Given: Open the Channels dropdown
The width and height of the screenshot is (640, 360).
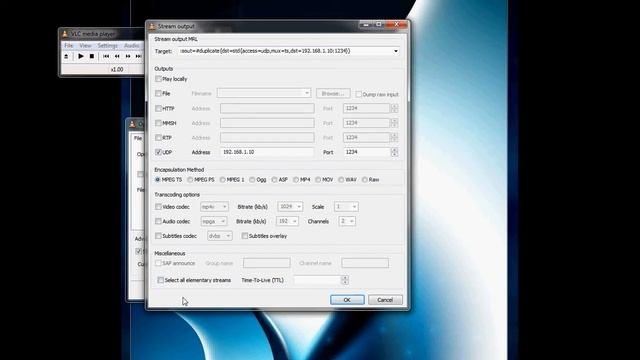Looking at the screenshot, I should click(347, 221).
